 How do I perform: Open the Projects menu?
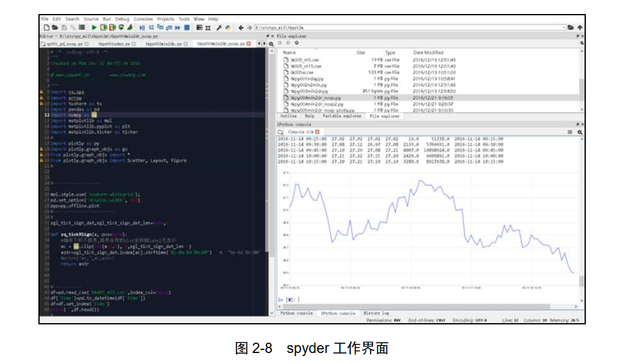tap(166, 19)
